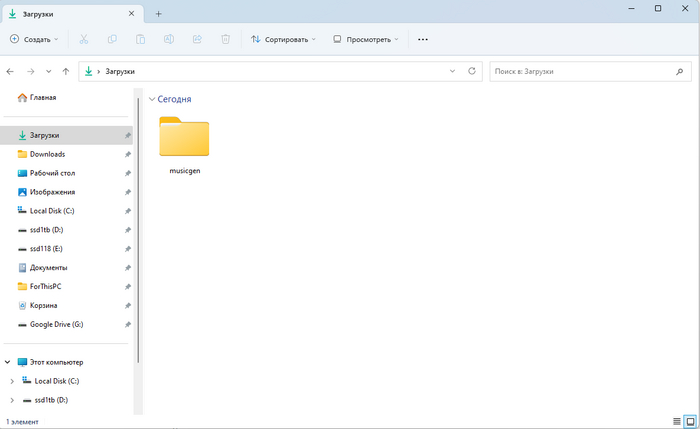Expand Local Disk (C:) tree node

pyautogui.click(x=12, y=381)
